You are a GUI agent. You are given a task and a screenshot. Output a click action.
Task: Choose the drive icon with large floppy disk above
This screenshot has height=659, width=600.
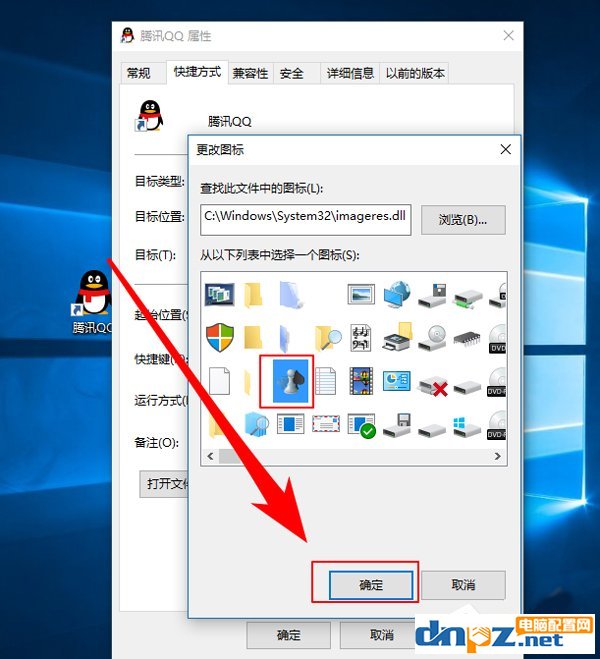[x=432, y=295]
